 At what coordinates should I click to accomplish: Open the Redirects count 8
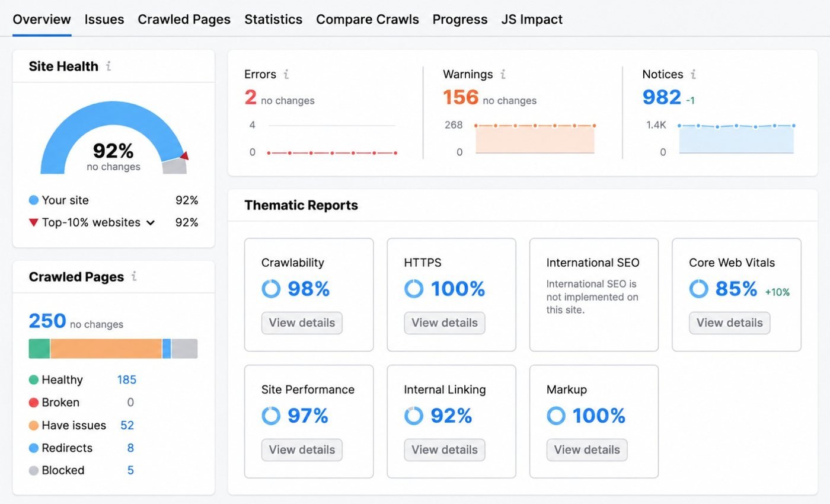click(x=130, y=448)
